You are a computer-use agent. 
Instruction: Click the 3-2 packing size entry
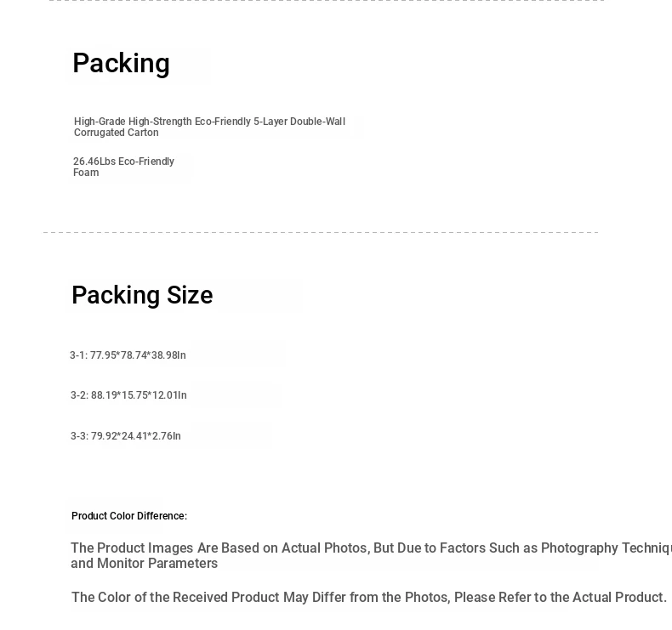[x=128, y=394]
